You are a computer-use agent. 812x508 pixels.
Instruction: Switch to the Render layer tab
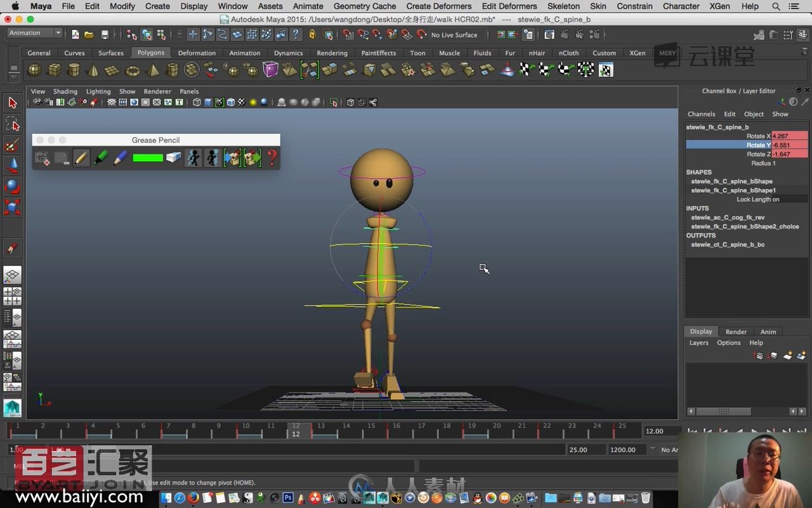(x=736, y=332)
